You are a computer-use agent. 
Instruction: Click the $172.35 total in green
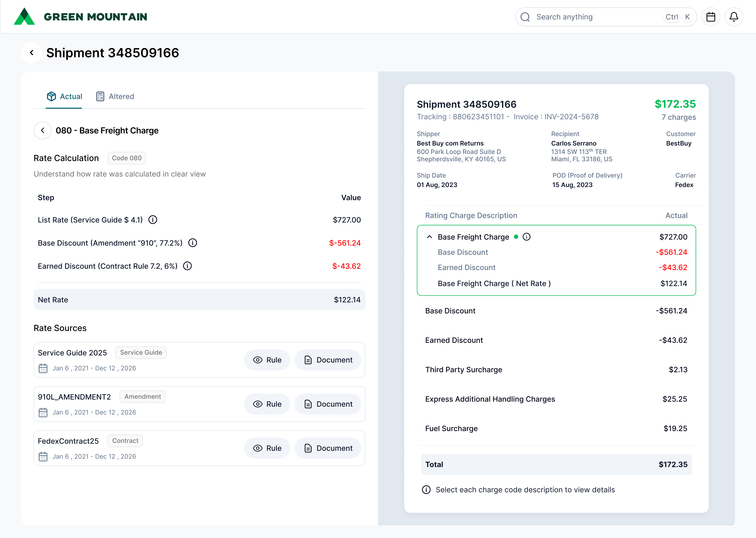675,104
